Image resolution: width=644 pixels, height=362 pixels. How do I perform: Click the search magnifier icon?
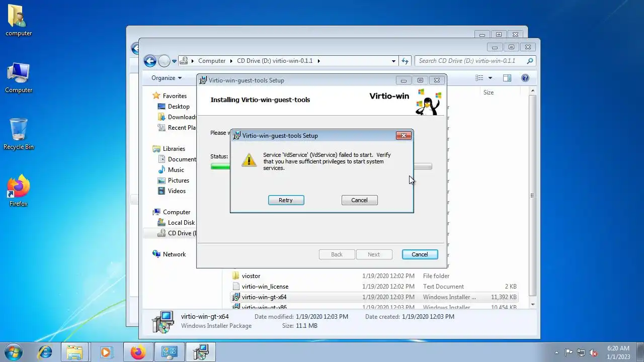[x=530, y=61]
